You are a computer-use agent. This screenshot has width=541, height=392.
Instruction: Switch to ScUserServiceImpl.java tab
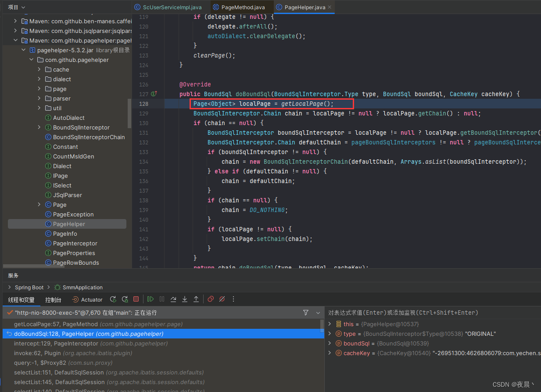pyautogui.click(x=168, y=7)
